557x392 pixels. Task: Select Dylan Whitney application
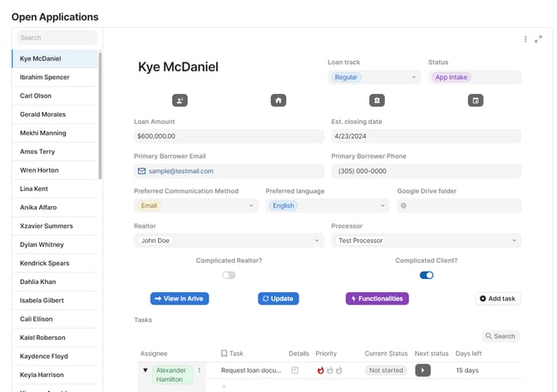[55, 244]
